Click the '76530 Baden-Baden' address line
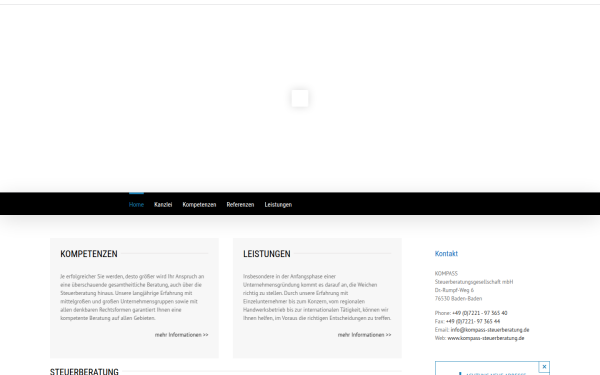Image resolution: width=600 pixels, height=375 pixels. (458, 299)
